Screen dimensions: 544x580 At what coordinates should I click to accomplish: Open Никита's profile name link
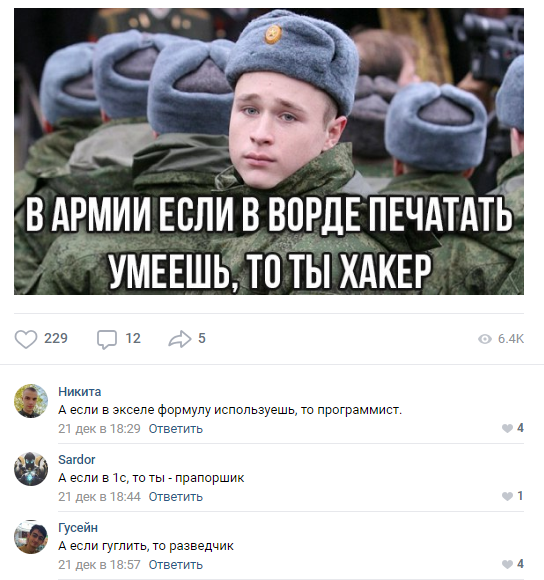(80, 392)
